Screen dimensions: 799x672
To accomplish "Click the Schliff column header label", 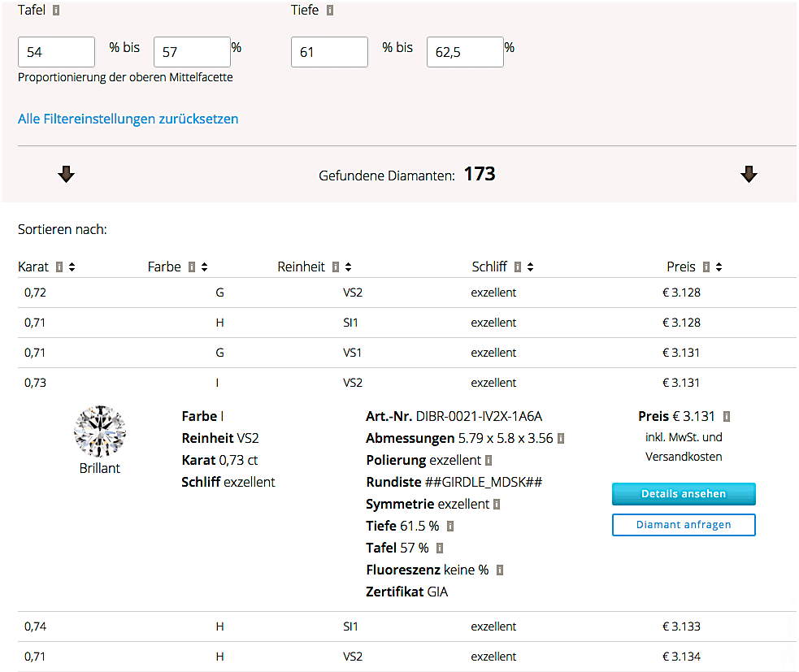I will click(x=489, y=267).
